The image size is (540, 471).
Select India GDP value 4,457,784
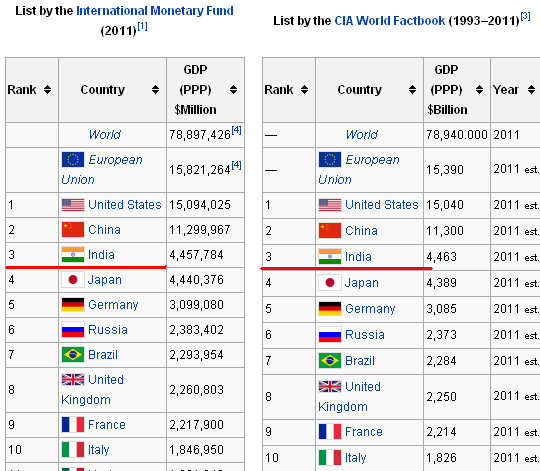pos(196,255)
